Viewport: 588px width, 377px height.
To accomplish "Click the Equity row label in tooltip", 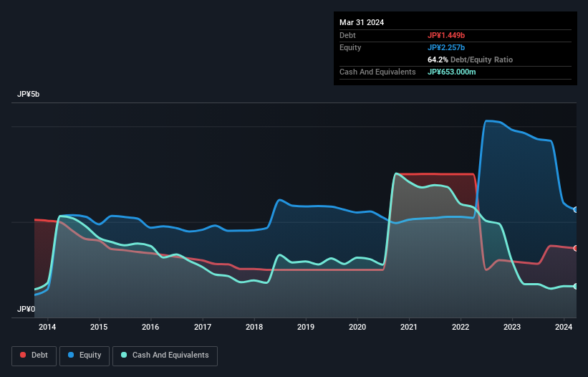I will click(350, 47).
